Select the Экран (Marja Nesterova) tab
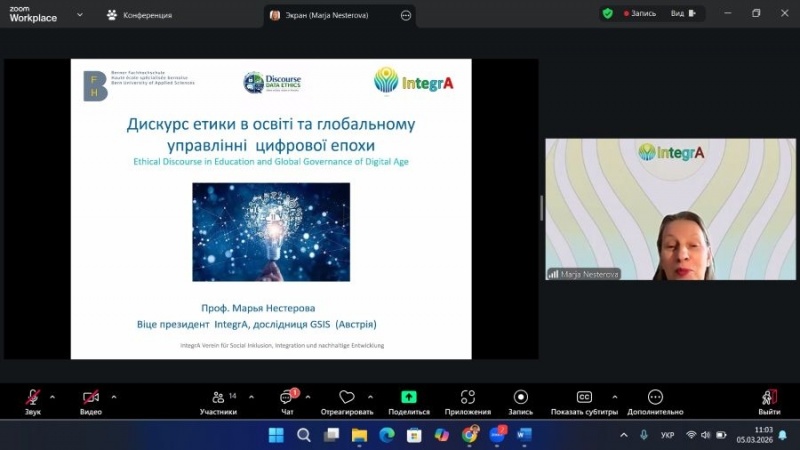The height and width of the screenshot is (450, 800). pyautogui.click(x=330, y=15)
